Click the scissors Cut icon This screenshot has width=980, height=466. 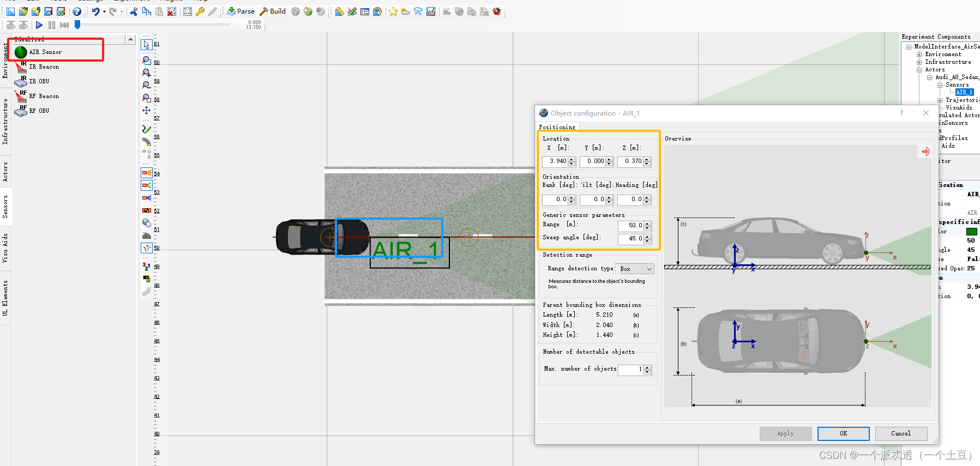pos(134,11)
